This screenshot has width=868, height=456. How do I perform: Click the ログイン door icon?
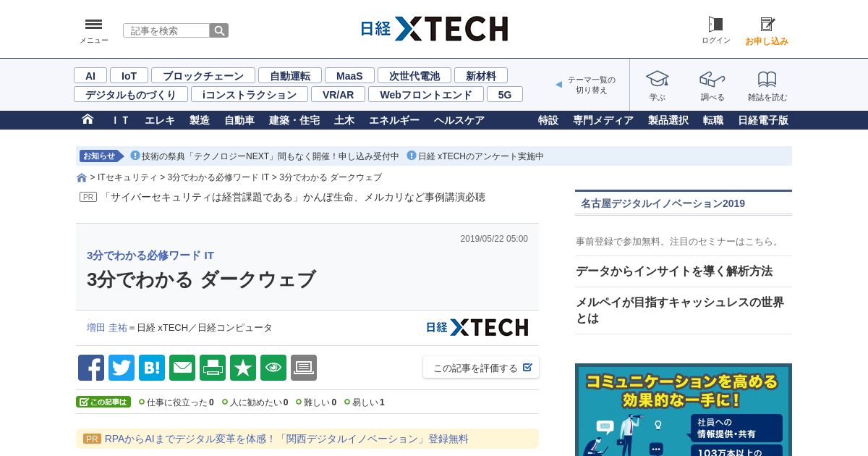(715, 25)
